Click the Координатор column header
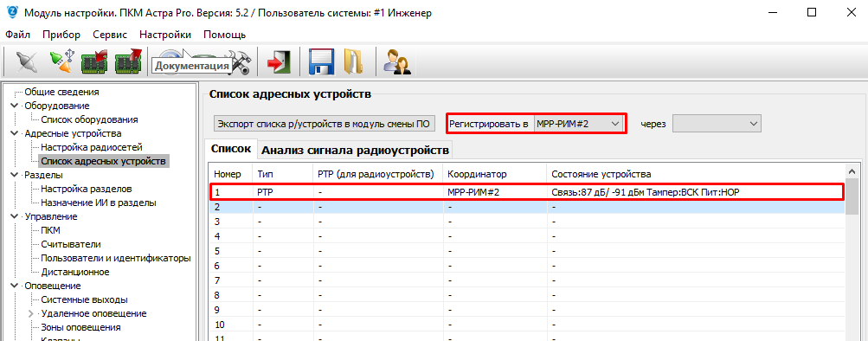 click(x=495, y=174)
